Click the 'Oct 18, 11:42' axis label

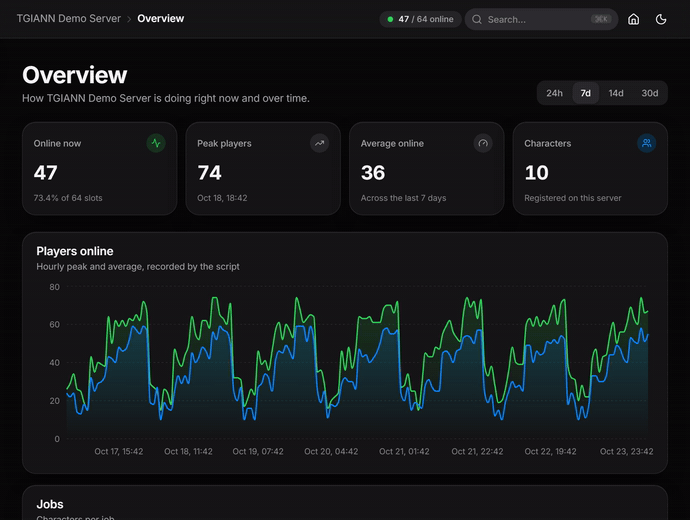coord(188,451)
